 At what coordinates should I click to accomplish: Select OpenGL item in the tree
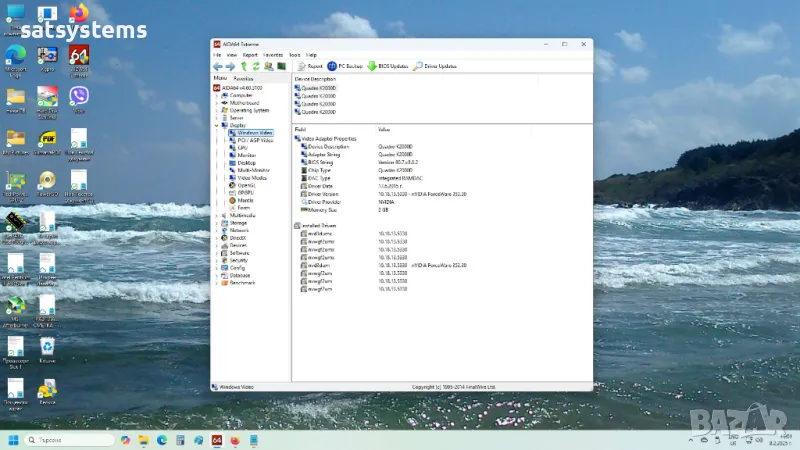coord(246,185)
